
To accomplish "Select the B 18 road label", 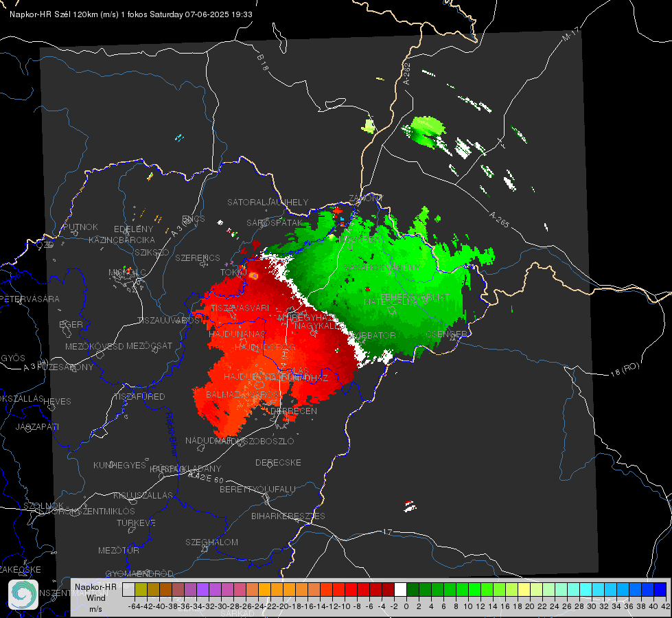I will [x=262, y=62].
